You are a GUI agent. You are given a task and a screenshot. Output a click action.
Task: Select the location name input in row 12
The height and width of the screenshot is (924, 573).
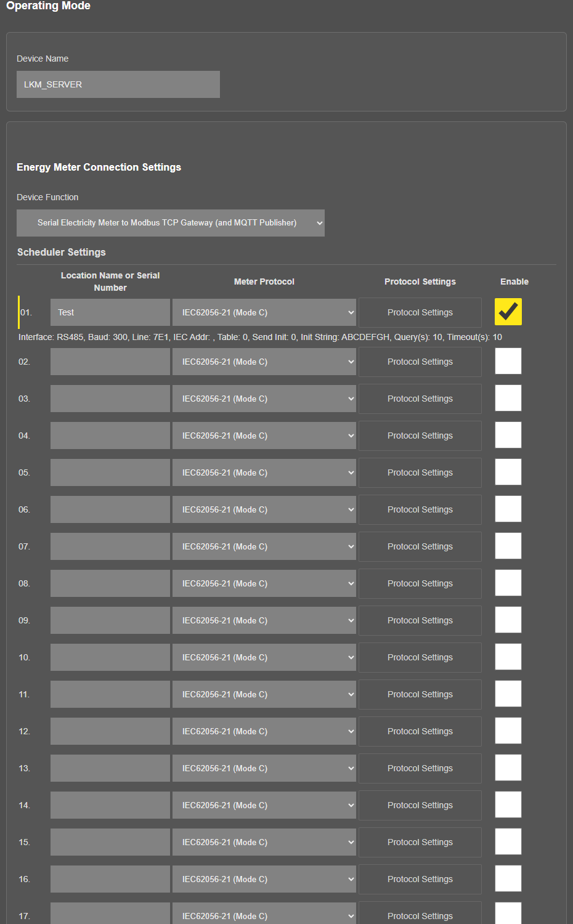pyautogui.click(x=110, y=731)
